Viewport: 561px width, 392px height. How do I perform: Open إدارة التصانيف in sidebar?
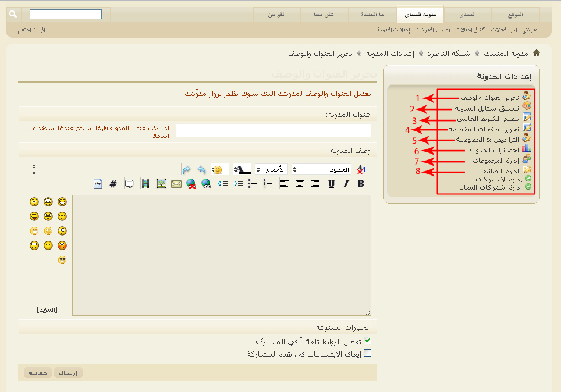pyautogui.click(x=499, y=171)
